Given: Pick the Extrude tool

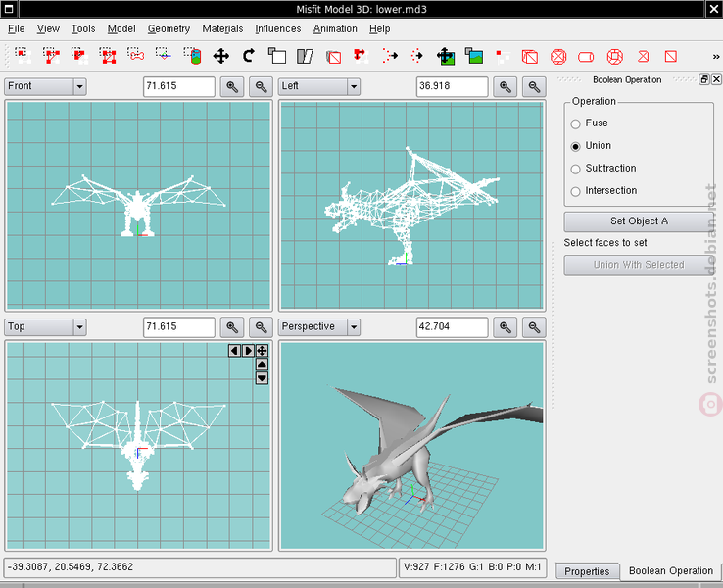Looking at the screenshot, I should [333, 57].
